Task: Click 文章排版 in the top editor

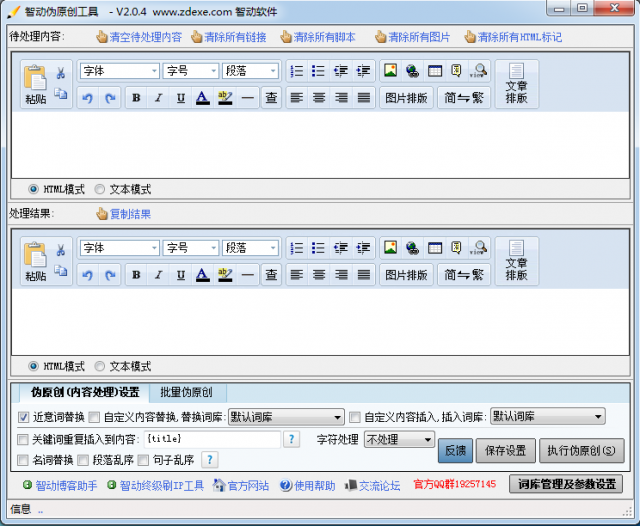Action: (517, 84)
